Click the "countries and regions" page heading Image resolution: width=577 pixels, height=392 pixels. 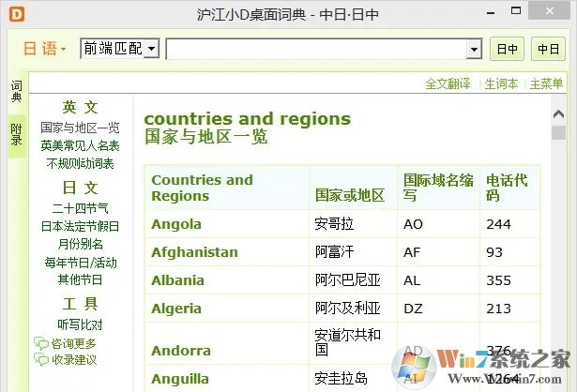[248, 119]
